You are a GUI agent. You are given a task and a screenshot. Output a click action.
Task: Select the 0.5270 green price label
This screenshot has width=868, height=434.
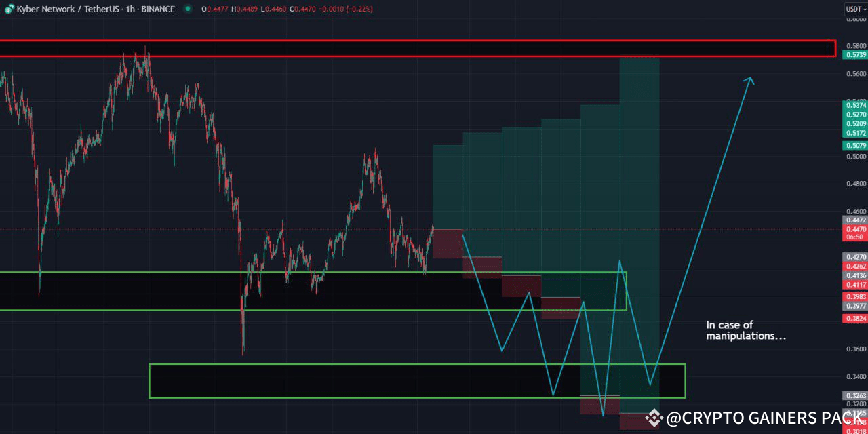pyautogui.click(x=854, y=115)
